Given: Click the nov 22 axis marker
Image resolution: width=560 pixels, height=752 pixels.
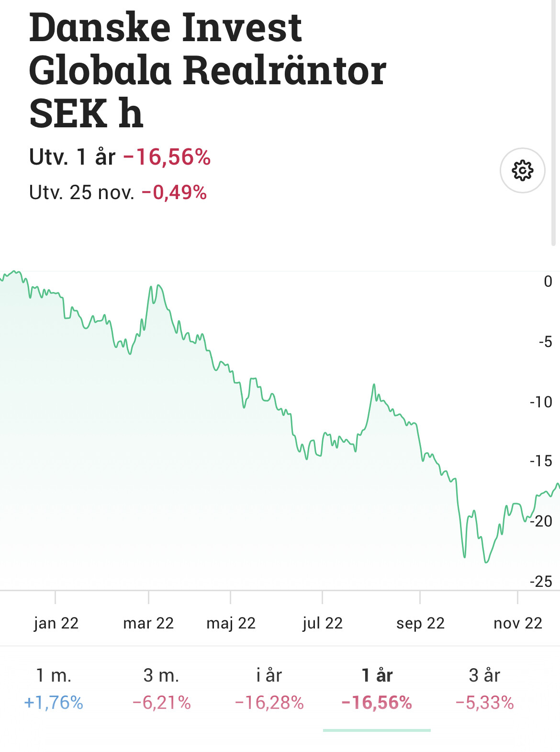Looking at the screenshot, I should click(517, 623).
